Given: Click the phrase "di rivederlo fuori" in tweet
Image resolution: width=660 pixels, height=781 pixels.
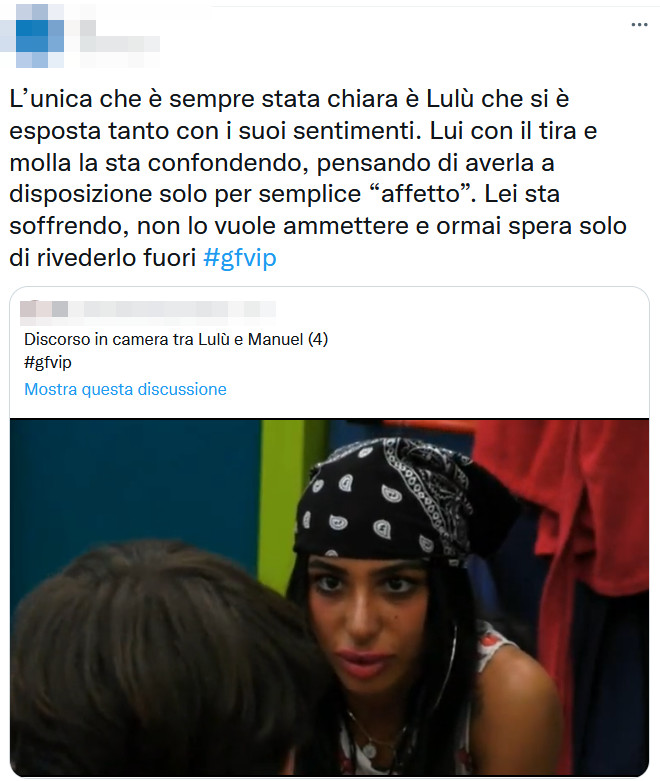Looking at the screenshot, I should (x=102, y=258).
